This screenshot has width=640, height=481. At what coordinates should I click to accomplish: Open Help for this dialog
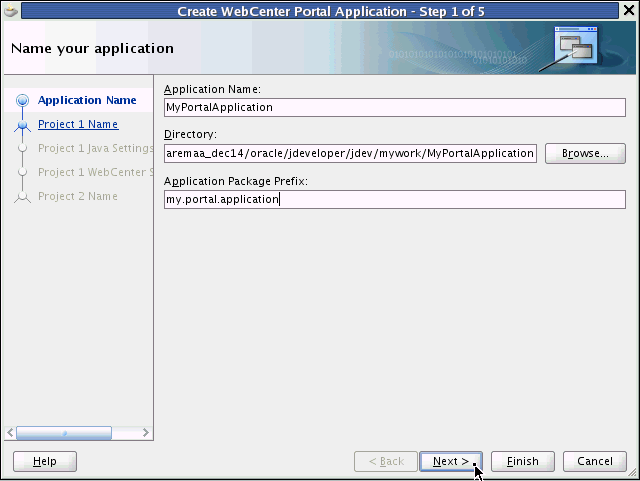tap(45, 461)
